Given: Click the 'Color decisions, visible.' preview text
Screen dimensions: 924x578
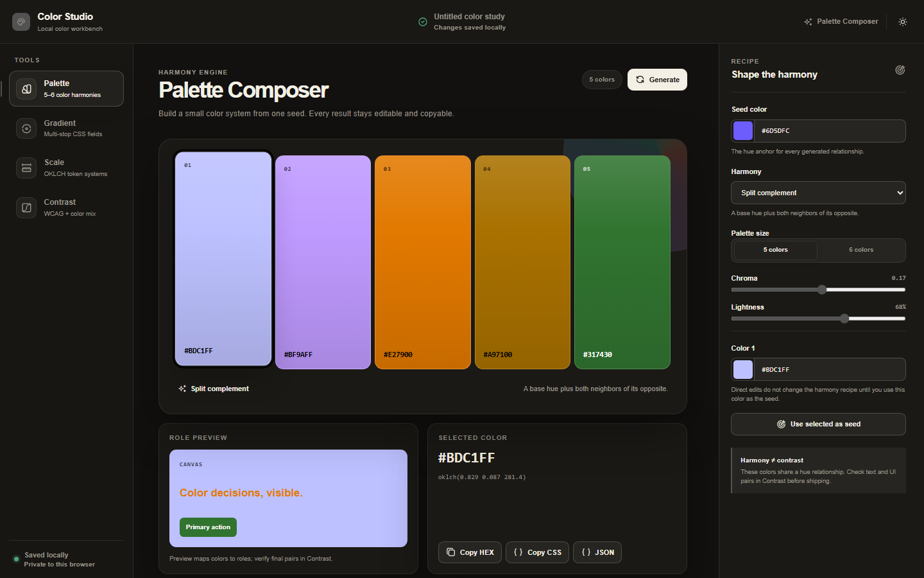Looking at the screenshot, I should point(241,493).
